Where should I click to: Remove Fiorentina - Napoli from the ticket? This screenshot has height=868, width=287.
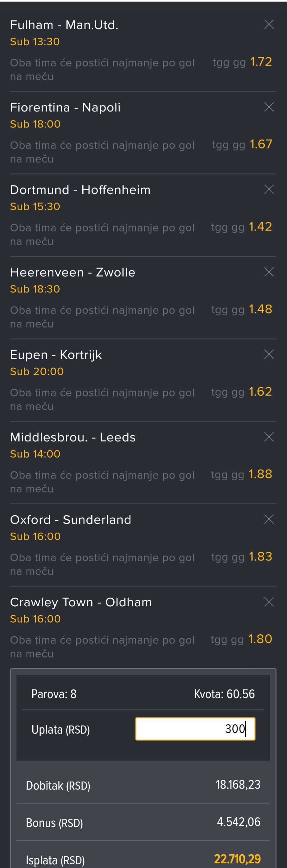pyautogui.click(x=269, y=107)
